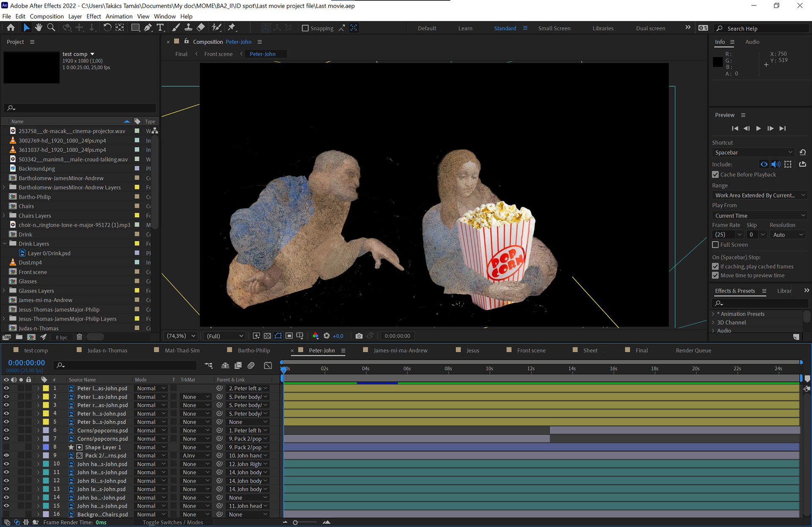The height and width of the screenshot is (527, 812).
Task: Toggle transparency grid in viewer
Action: click(x=267, y=336)
